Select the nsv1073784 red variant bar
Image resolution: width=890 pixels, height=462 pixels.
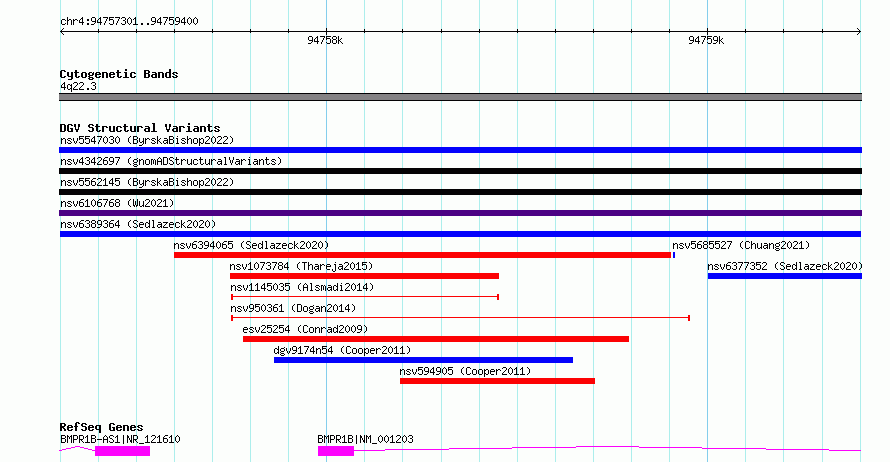pos(364,276)
